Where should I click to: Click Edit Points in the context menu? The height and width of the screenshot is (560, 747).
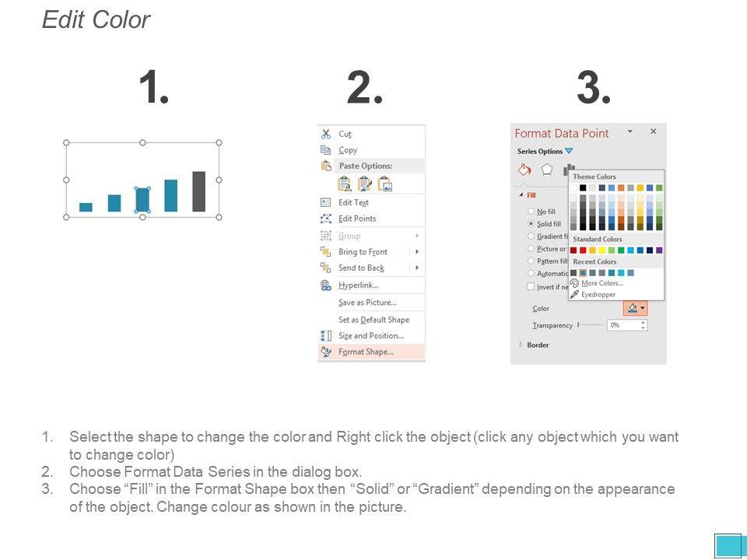tap(357, 219)
